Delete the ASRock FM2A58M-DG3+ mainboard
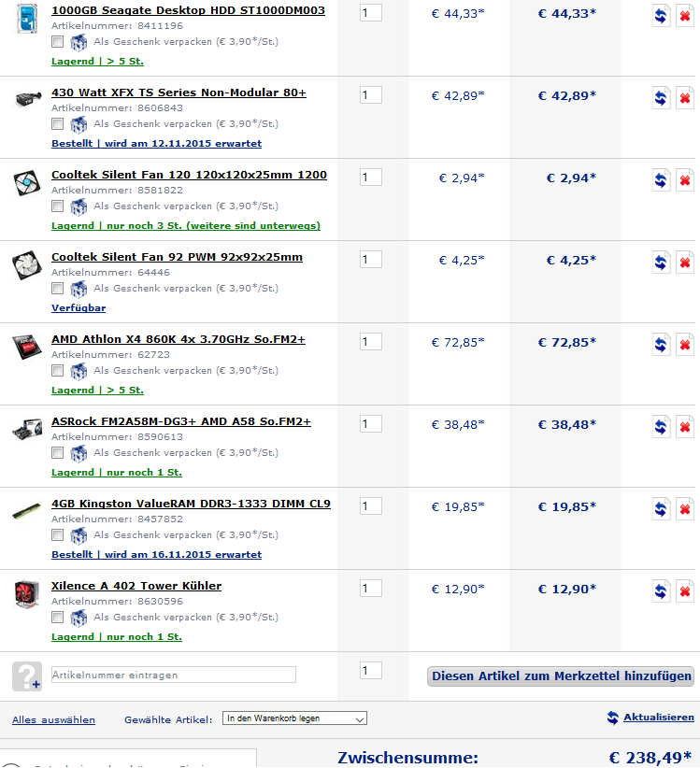This screenshot has height=768, width=700. [685, 427]
